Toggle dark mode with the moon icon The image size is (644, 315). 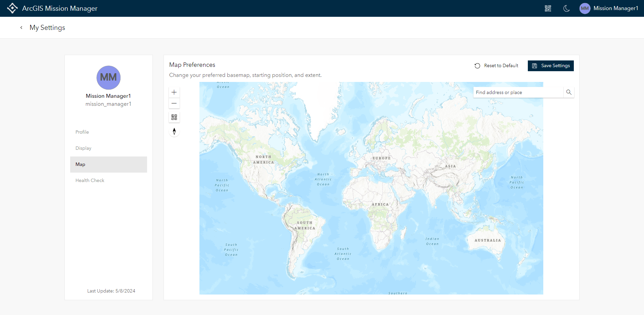[x=566, y=8]
